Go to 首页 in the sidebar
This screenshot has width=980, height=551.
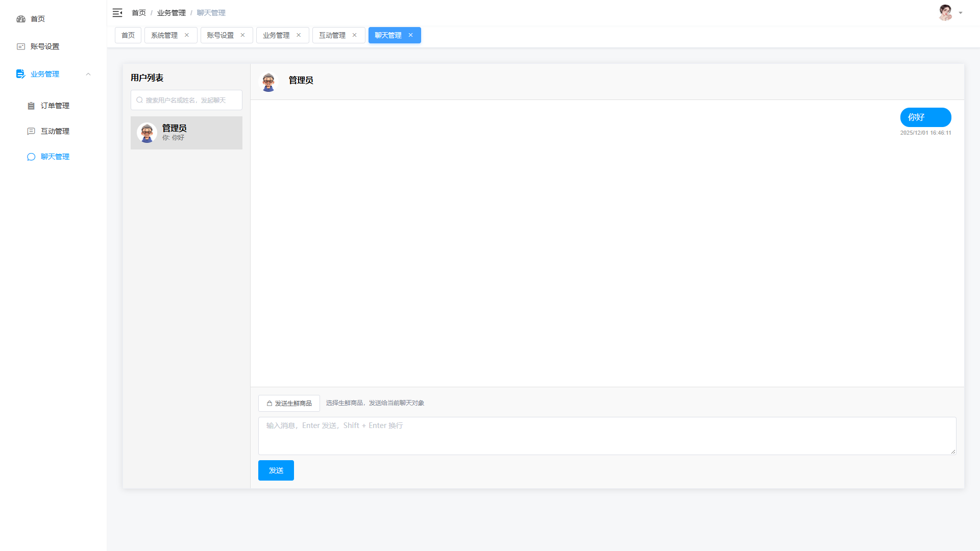coord(53,19)
